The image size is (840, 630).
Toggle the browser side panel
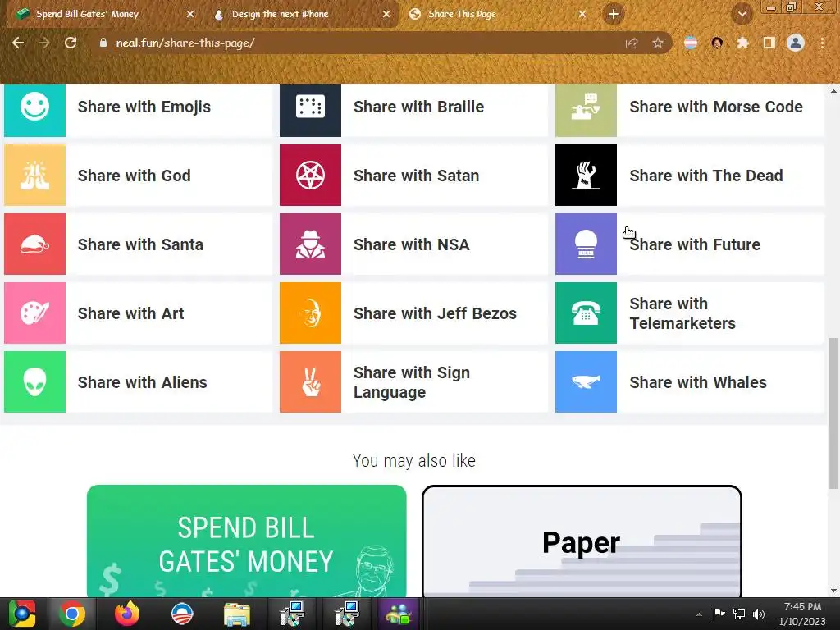769,43
